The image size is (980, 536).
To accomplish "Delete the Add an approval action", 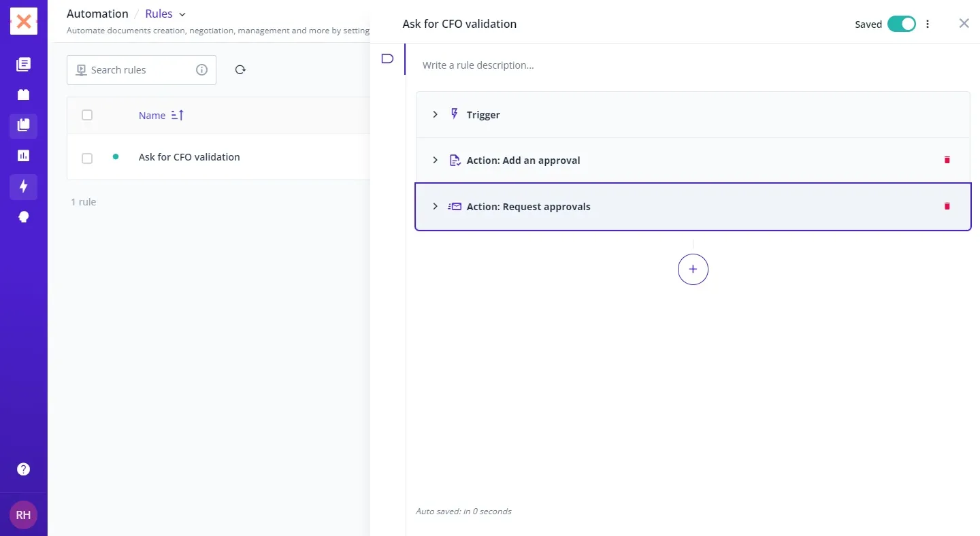I will pos(947,160).
